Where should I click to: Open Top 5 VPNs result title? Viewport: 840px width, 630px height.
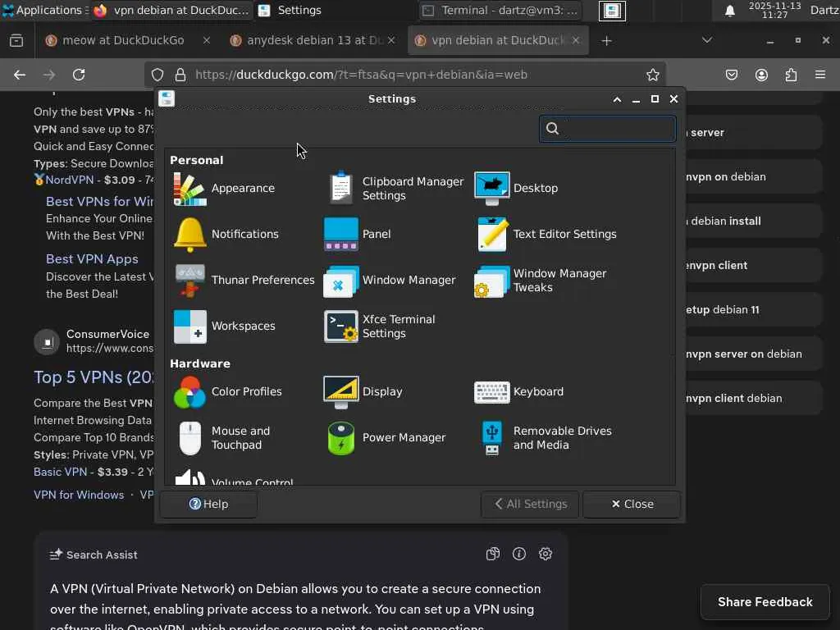click(94, 377)
